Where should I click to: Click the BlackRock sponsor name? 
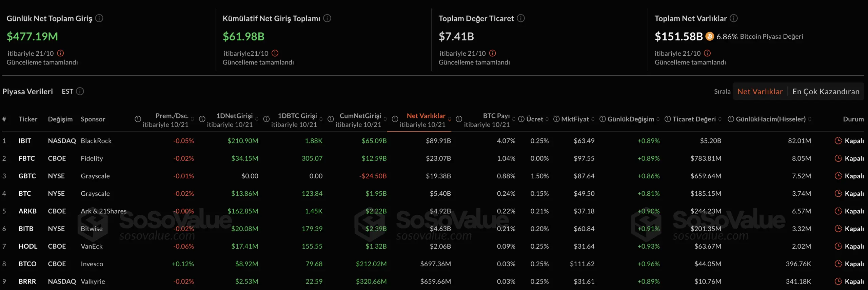tap(96, 141)
